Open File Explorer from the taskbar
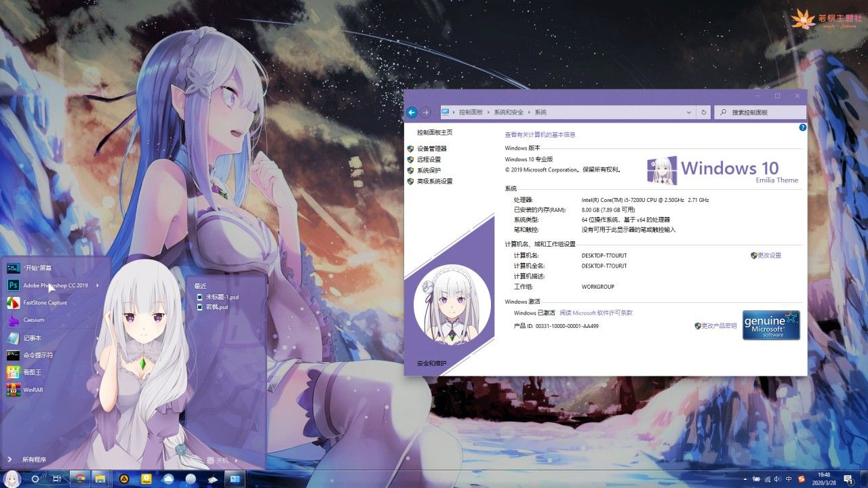868x488 pixels. 100,479
